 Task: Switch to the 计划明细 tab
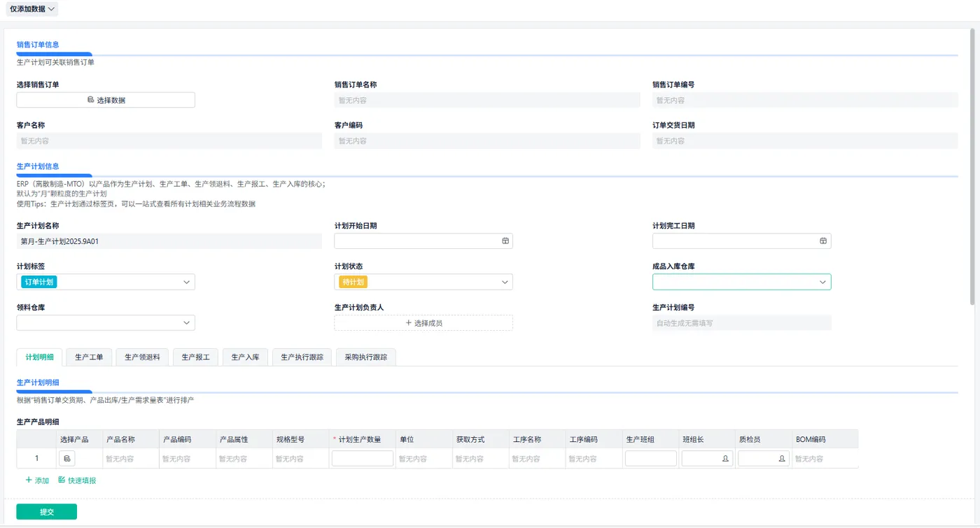pos(40,357)
